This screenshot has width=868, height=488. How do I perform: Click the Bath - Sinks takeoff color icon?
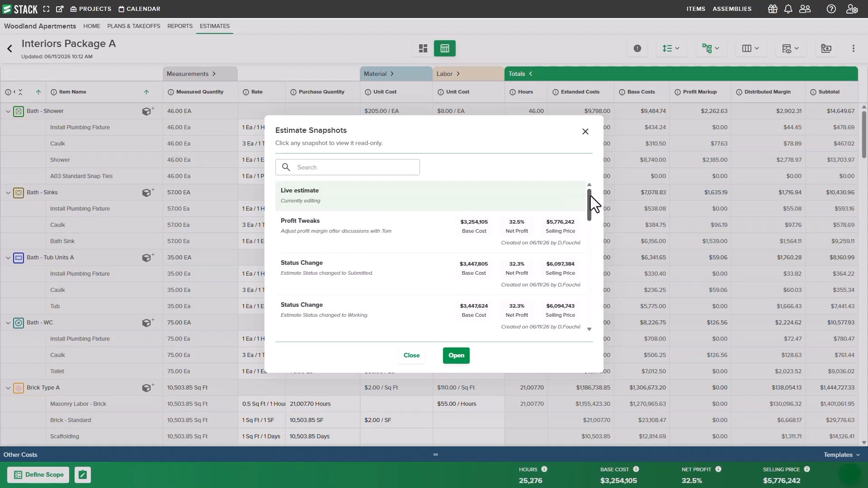[x=19, y=192]
